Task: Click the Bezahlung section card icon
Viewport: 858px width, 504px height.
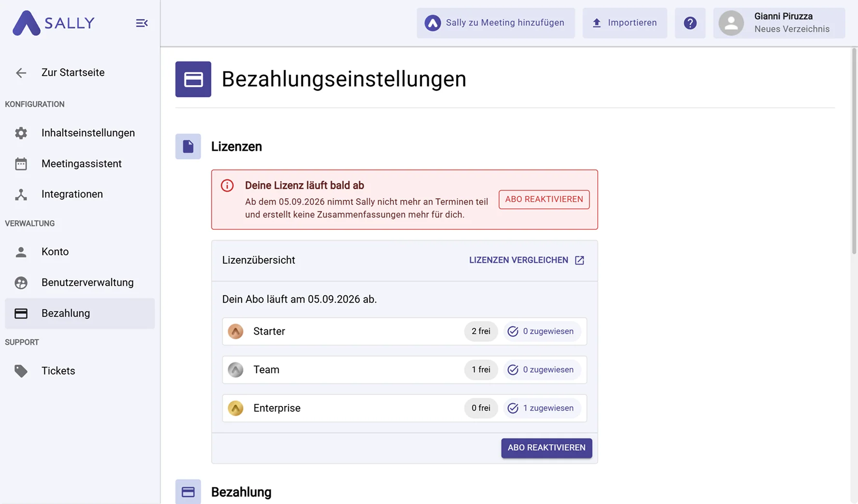Action: point(188,492)
